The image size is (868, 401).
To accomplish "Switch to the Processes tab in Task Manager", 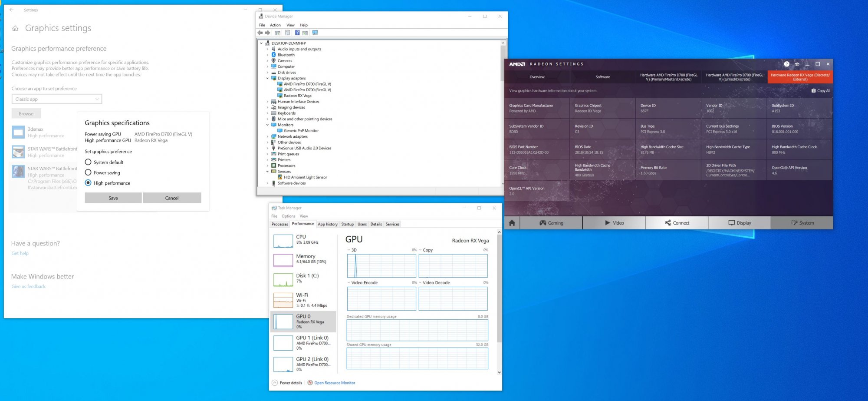I will click(279, 224).
